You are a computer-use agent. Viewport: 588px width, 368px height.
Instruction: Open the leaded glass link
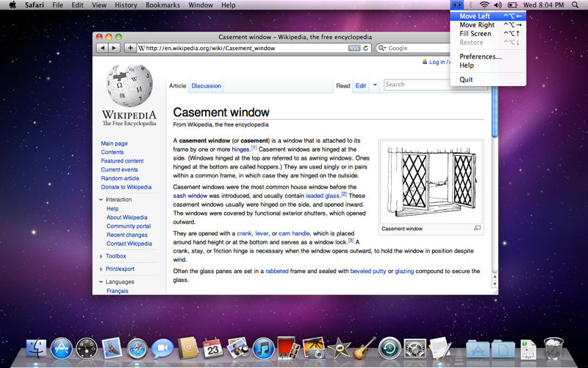323,196
